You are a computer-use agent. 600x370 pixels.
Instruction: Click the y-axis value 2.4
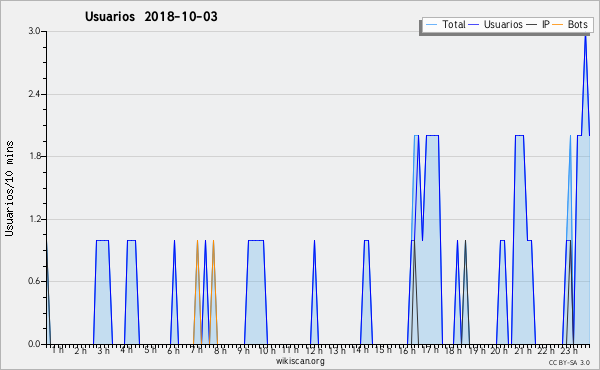[34, 94]
